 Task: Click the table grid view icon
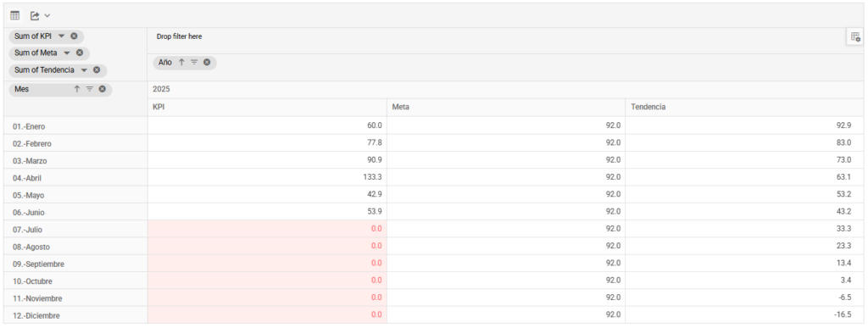click(15, 15)
